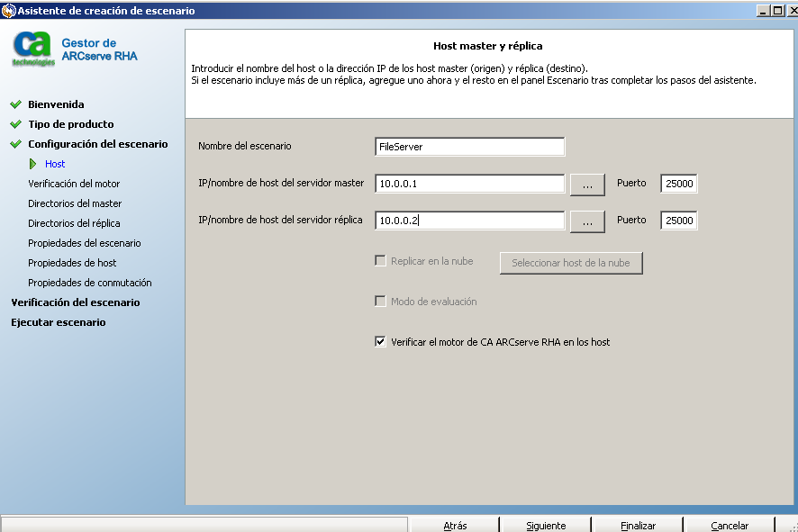Click the Atrás button
The height and width of the screenshot is (532, 798).
click(455, 525)
